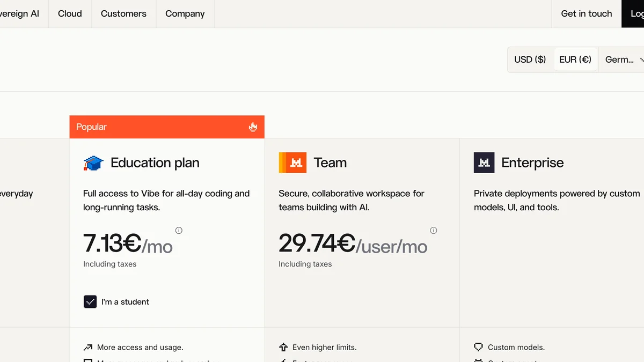The image size is (644, 362).
Task: Click the Education plan graduation cap icon
Action: point(93,163)
